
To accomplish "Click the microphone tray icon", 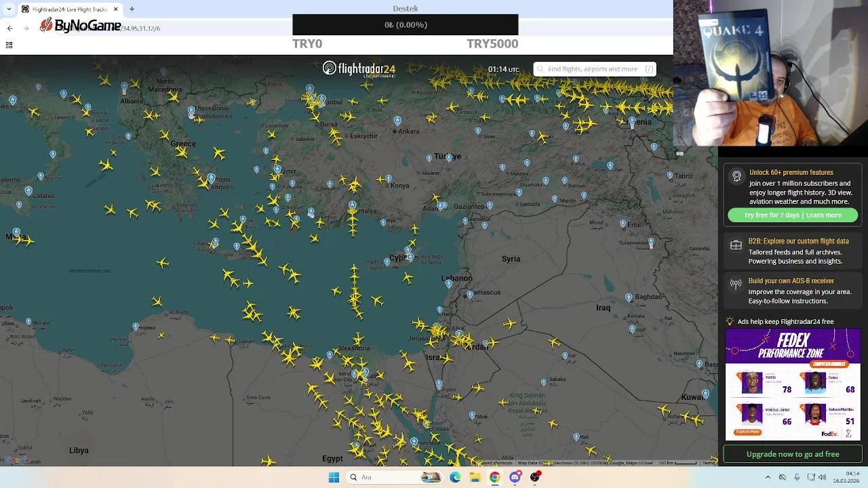I will 797,477.
